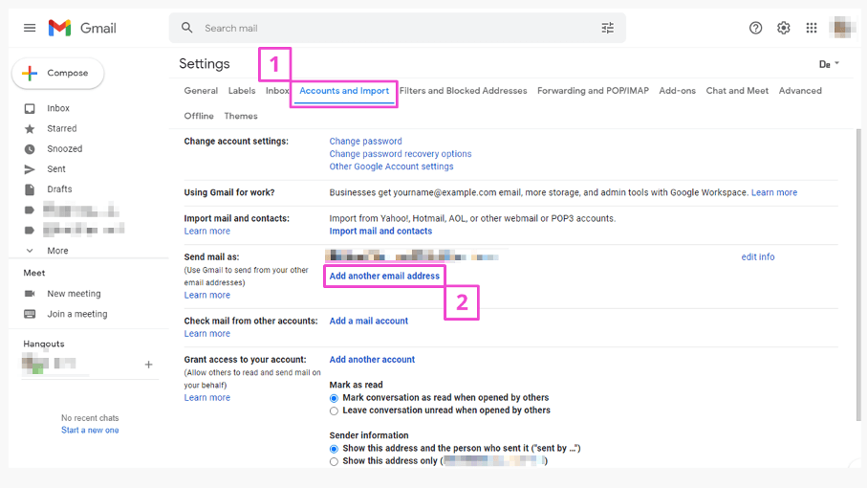Click Learn more under Grant access

pyautogui.click(x=207, y=398)
